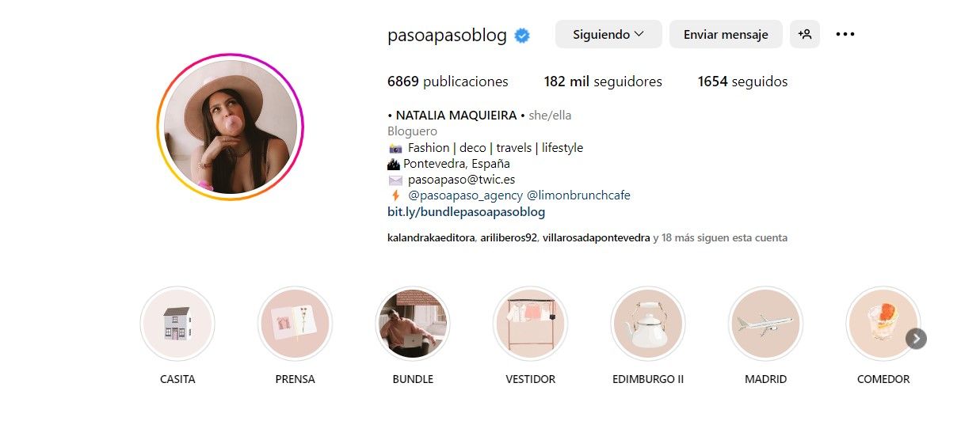Visit the @limonbrunchcafe mention
This screenshot has width=980, height=421.
point(578,195)
